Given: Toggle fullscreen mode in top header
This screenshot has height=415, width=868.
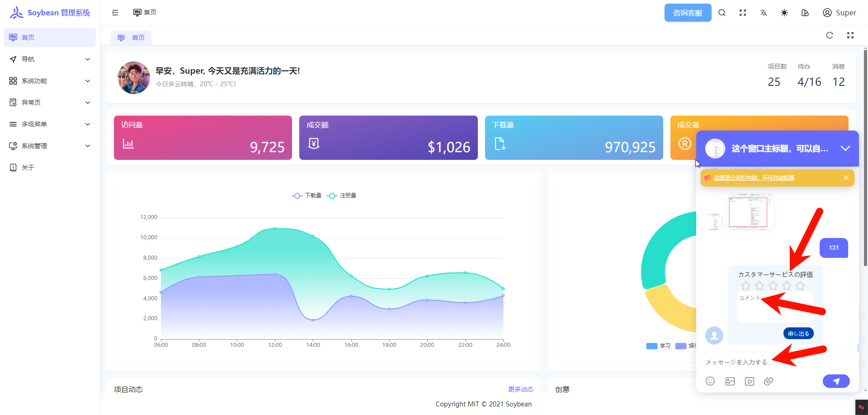Looking at the screenshot, I should point(743,13).
